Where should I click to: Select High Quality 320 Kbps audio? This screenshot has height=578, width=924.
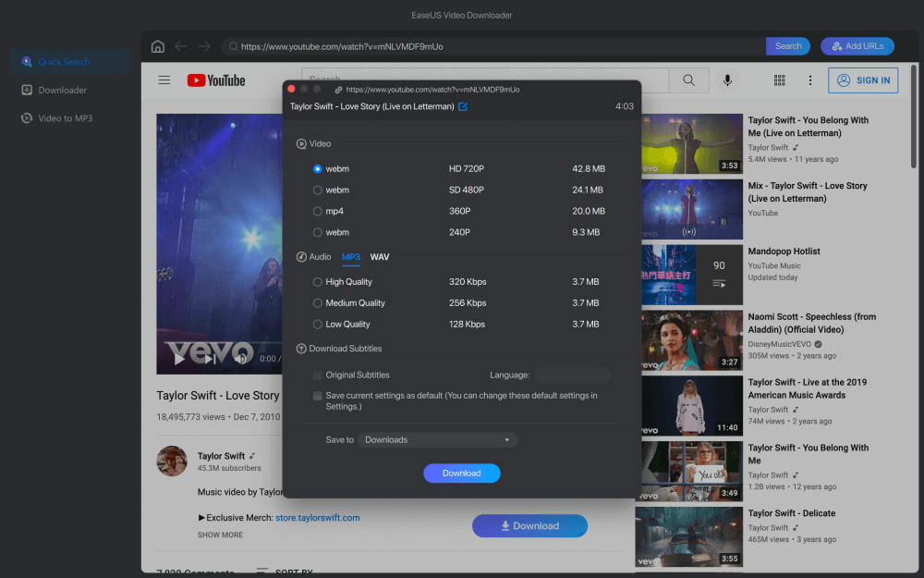318,282
